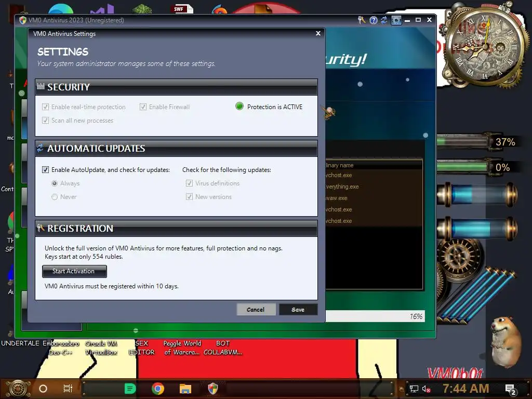This screenshot has width=532, height=399.
Task: Click the registration keys icon in title bar
Action: (362, 20)
